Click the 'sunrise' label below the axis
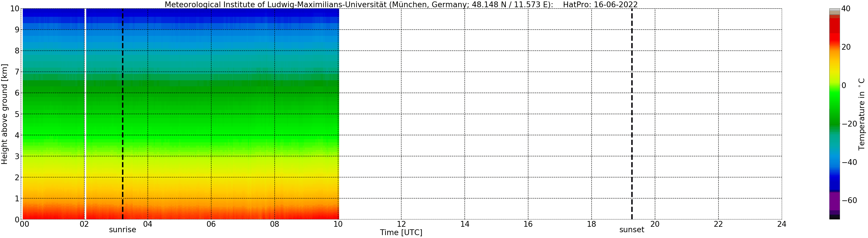 click(122, 230)
